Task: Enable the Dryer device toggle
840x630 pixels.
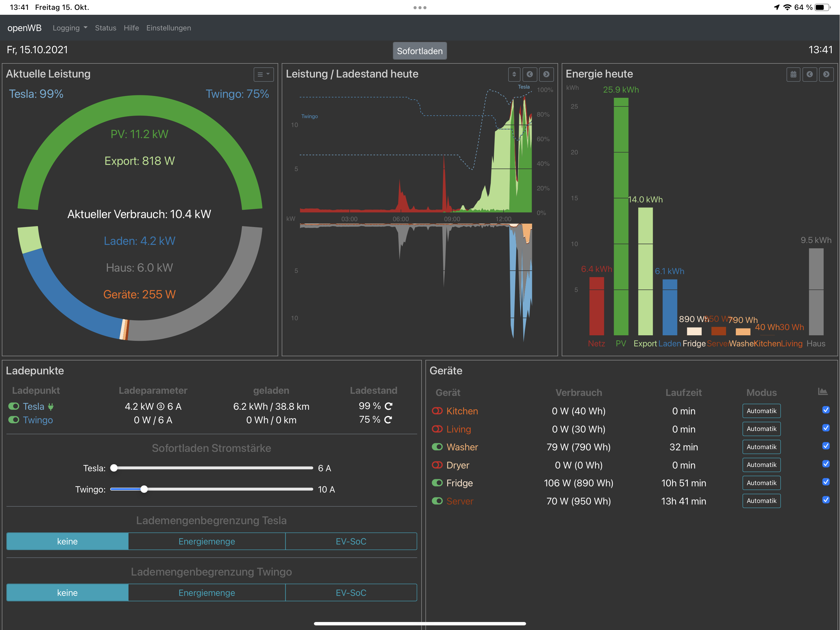Action: point(437,465)
